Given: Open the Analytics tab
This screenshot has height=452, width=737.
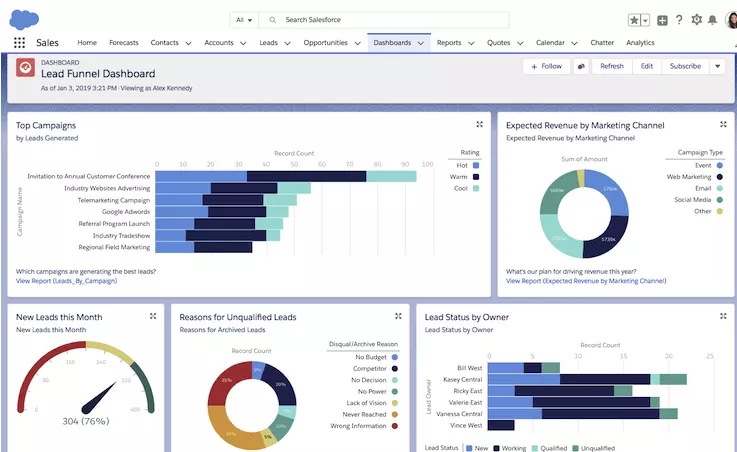Looking at the screenshot, I should [x=640, y=43].
